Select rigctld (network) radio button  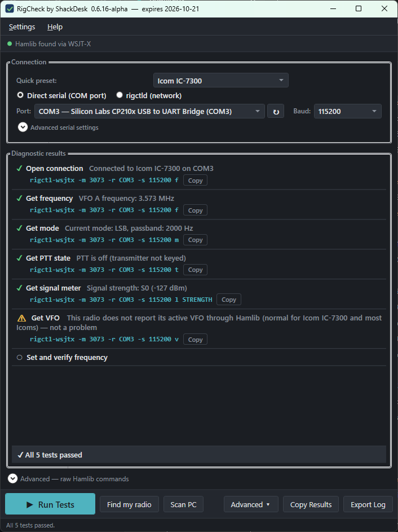tap(120, 95)
